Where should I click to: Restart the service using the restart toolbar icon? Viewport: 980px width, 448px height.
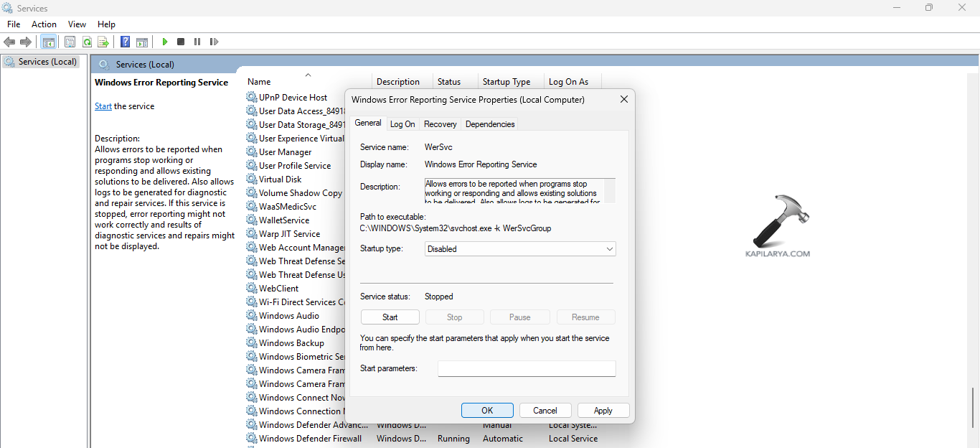point(214,42)
